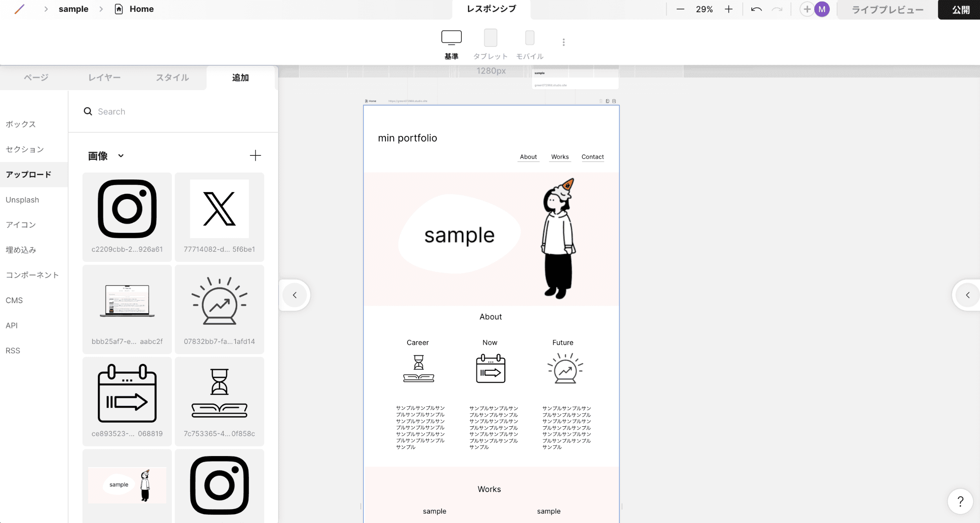The image size is (980, 523).
Task: Click the invite member plus icon
Action: pyautogui.click(x=807, y=9)
